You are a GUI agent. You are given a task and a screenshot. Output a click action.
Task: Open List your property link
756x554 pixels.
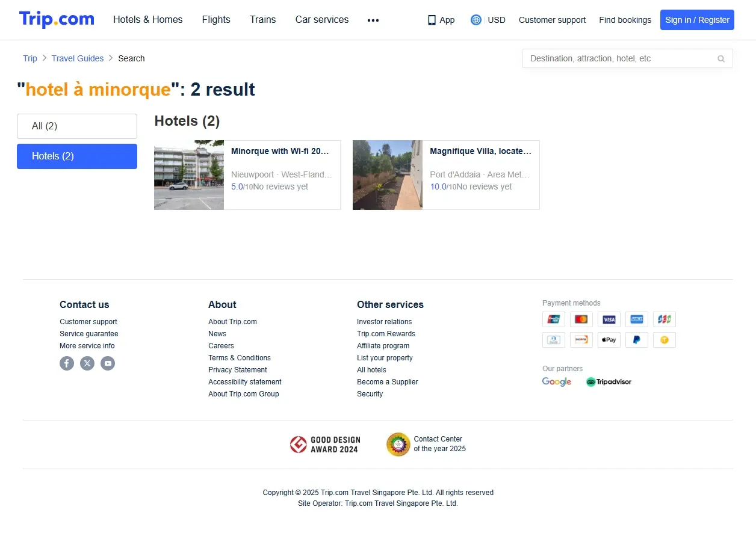385,358
